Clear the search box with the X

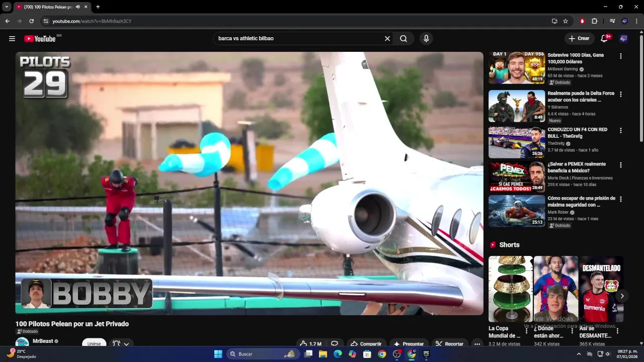pos(387,39)
